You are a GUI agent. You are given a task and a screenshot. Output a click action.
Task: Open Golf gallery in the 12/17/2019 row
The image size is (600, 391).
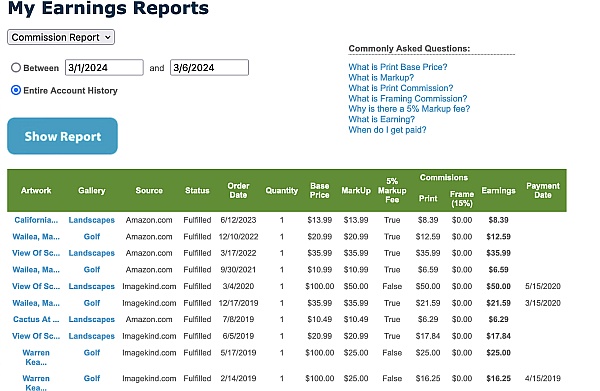coord(92,303)
